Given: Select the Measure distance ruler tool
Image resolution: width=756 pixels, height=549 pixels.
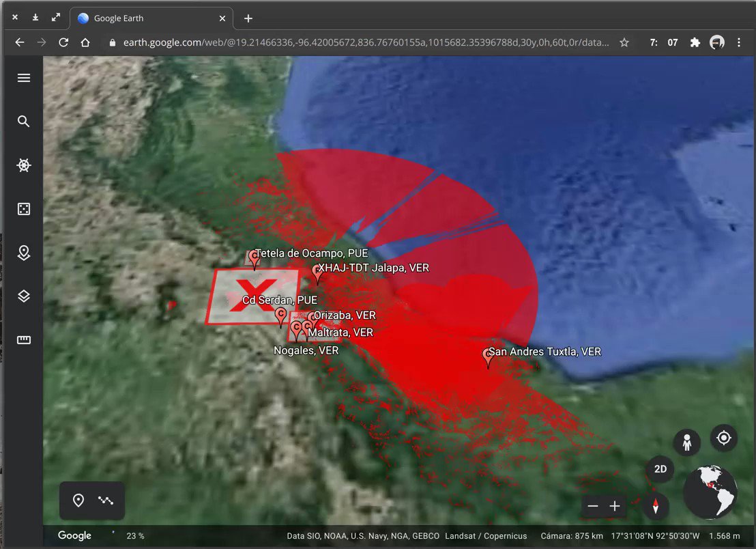Looking at the screenshot, I should 24,340.
